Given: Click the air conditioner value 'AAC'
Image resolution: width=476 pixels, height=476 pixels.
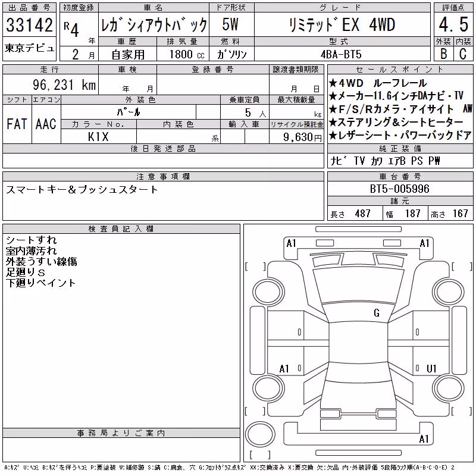Looking at the screenshot, I should tap(46, 124).
